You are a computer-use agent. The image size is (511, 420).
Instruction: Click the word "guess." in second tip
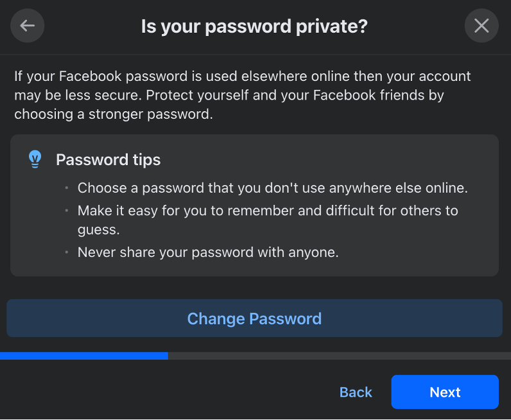(98, 230)
